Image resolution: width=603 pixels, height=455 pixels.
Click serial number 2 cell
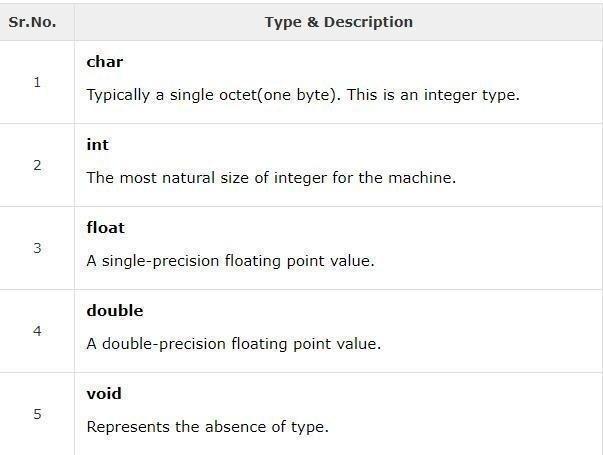(37, 165)
